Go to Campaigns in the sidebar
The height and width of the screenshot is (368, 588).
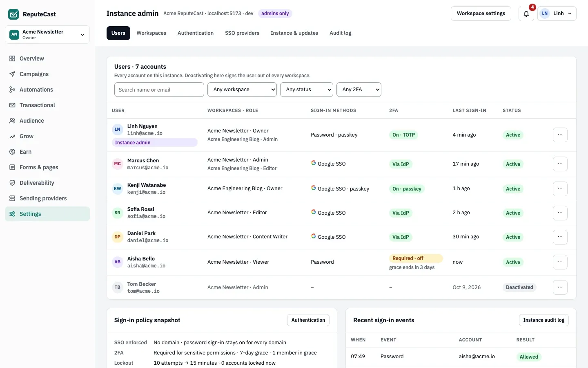pos(47,74)
